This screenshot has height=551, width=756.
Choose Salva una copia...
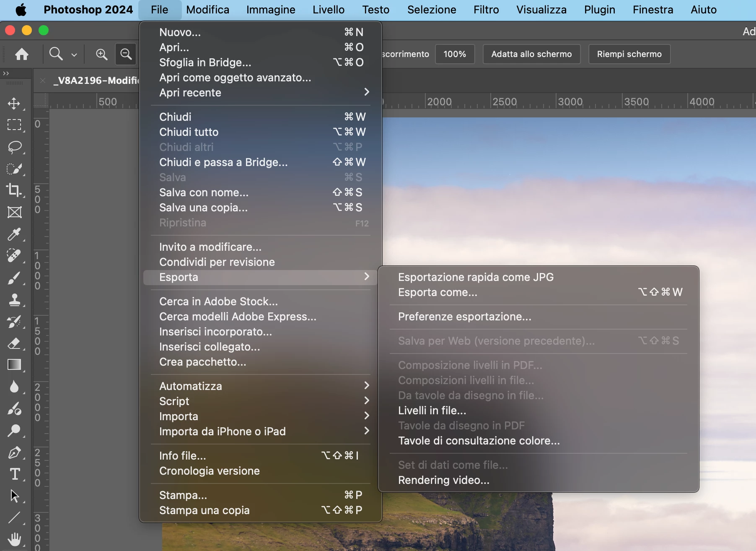(260, 208)
